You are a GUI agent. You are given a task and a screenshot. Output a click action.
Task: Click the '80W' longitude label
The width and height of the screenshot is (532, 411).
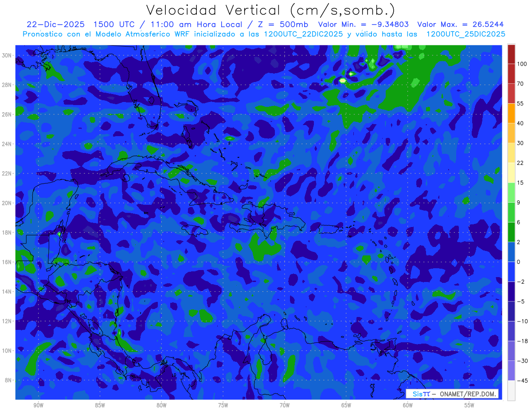coord(162,406)
